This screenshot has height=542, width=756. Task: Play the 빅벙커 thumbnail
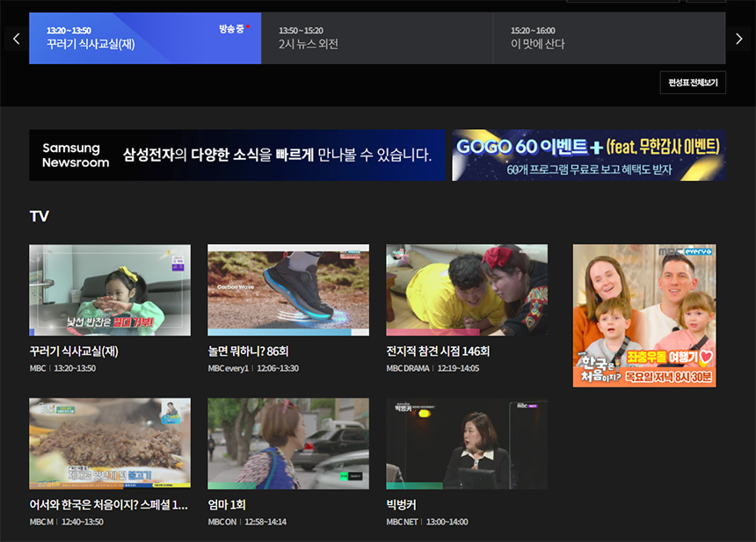(x=467, y=444)
